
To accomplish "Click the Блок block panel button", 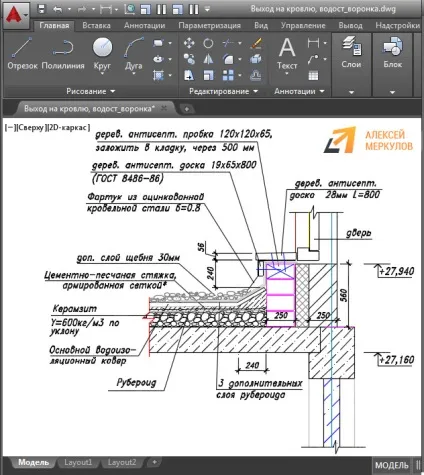I will [x=392, y=52].
